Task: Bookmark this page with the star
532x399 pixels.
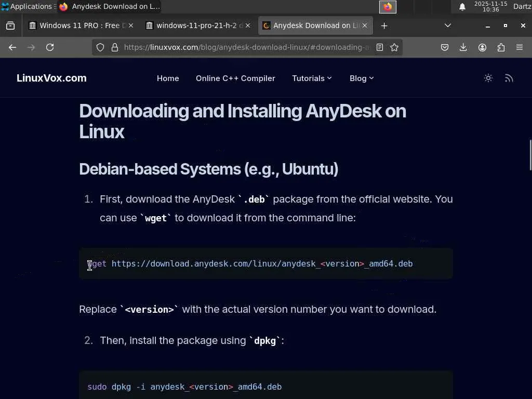Action: tap(394, 47)
